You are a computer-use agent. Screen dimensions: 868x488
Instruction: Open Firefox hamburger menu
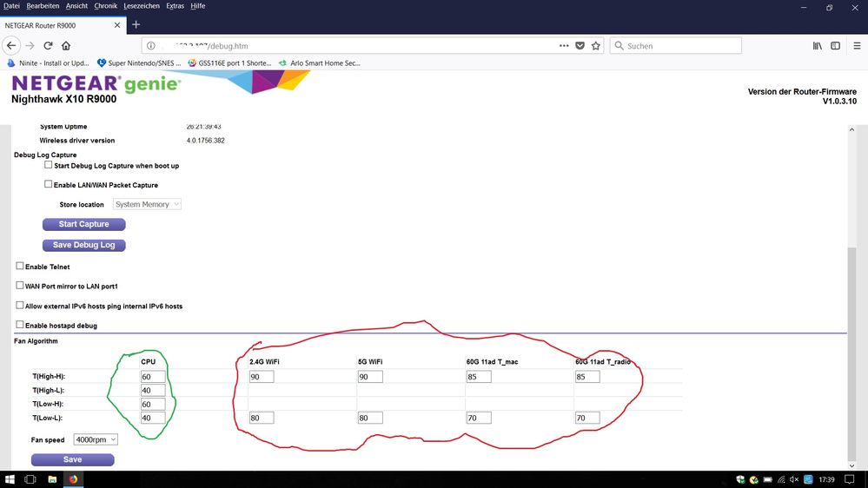tap(857, 46)
